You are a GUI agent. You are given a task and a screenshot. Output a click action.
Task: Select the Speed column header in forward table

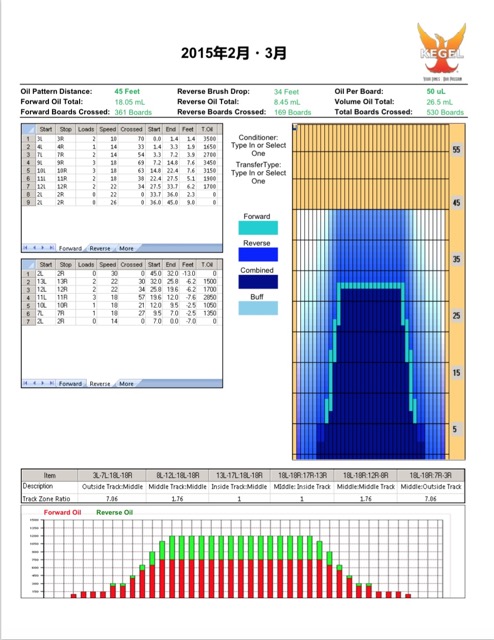tap(108, 129)
